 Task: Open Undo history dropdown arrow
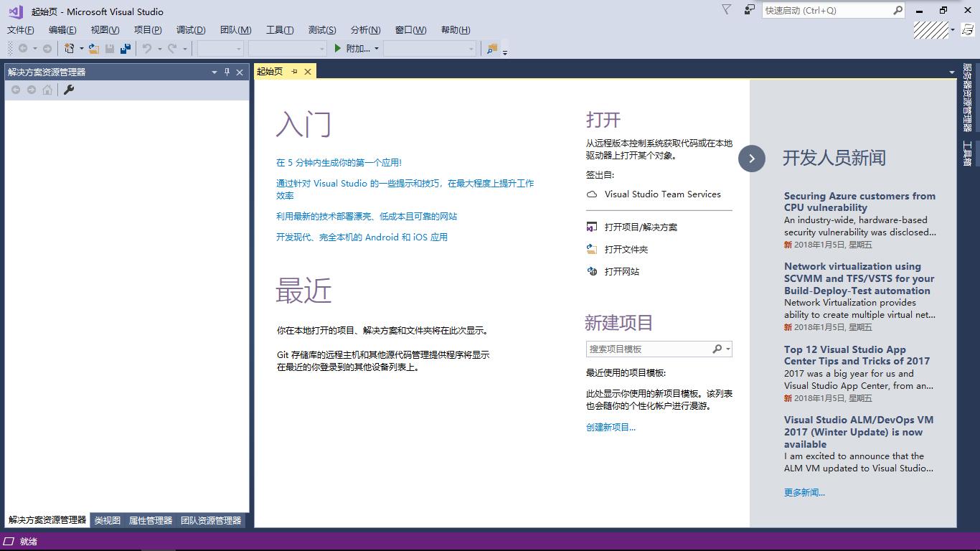pos(159,49)
